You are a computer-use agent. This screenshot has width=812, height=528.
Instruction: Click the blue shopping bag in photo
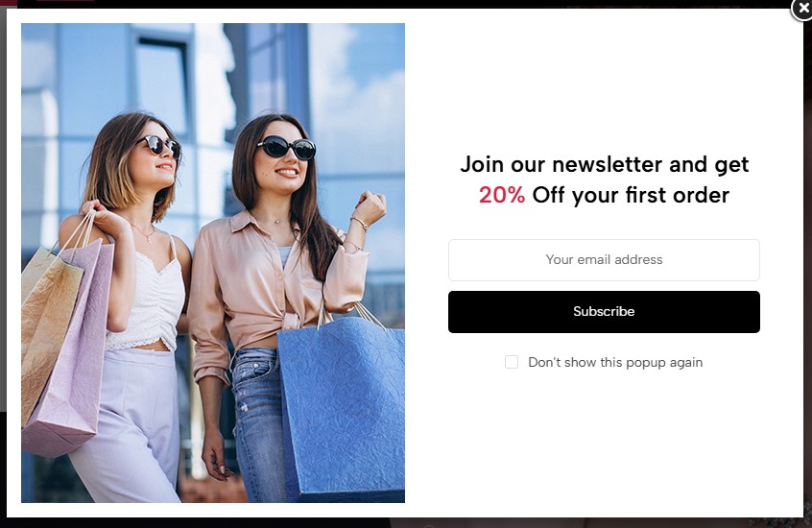(x=343, y=409)
